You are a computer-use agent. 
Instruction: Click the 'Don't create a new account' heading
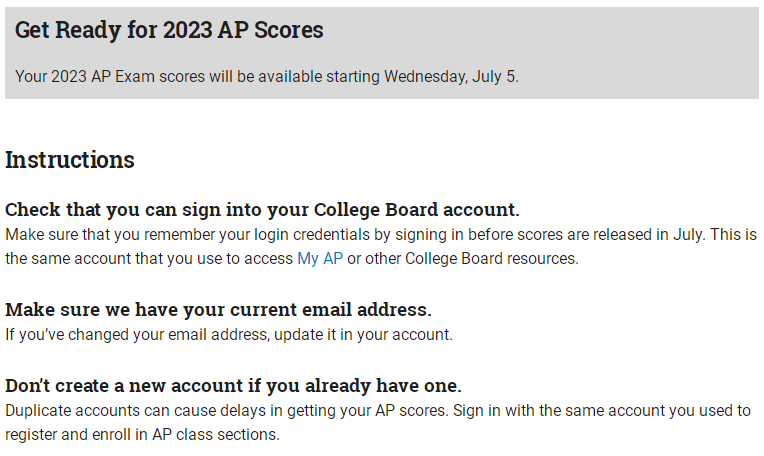pyautogui.click(x=233, y=385)
